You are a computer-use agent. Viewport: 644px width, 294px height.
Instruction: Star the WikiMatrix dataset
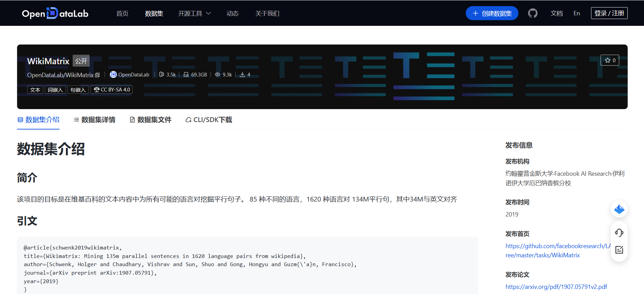pos(610,60)
